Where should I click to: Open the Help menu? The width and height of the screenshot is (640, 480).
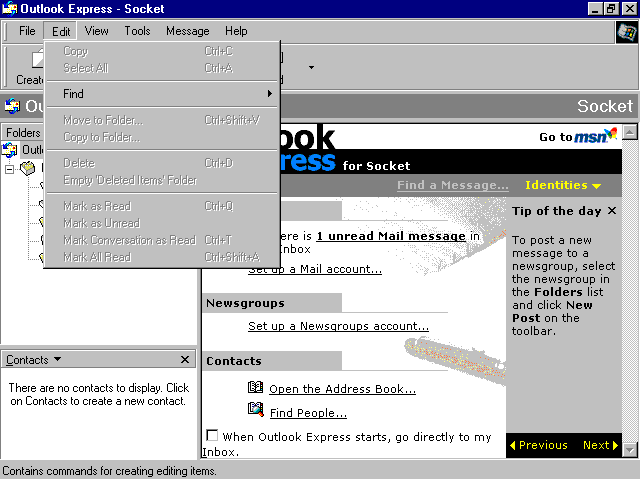(x=236, y=31)
